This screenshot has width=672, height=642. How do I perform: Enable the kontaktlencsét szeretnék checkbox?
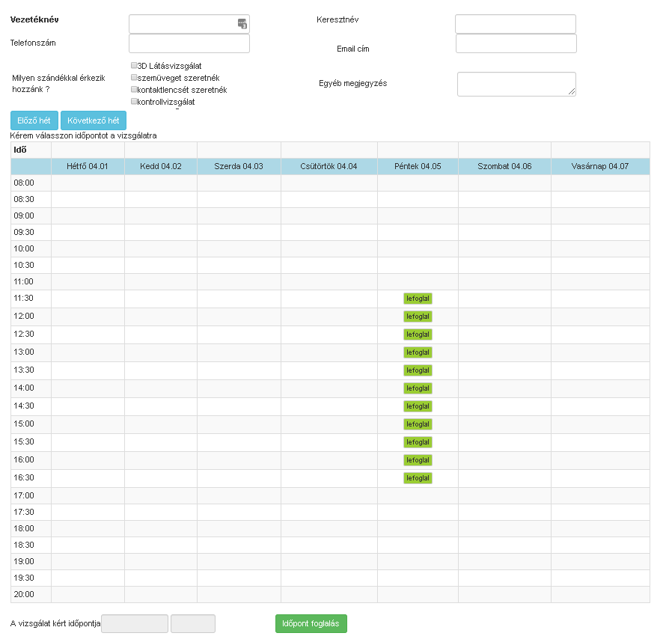[134, 89]
